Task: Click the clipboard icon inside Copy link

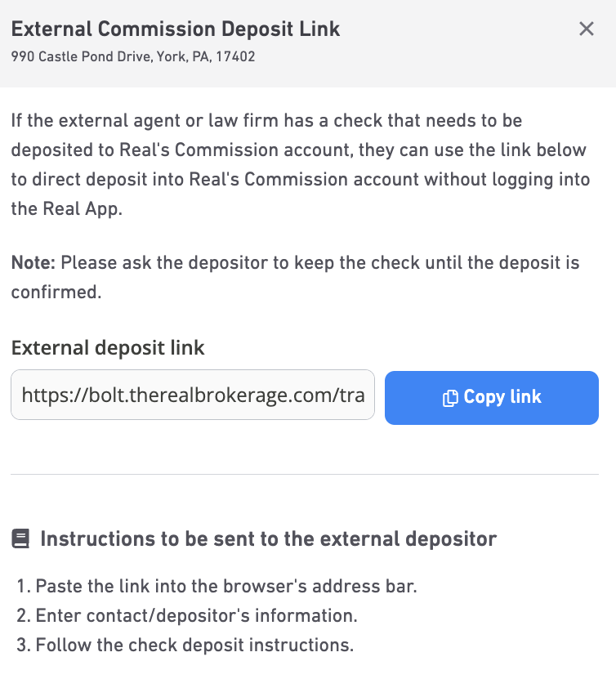Action: pyautogui.click(x=450, y=398)
